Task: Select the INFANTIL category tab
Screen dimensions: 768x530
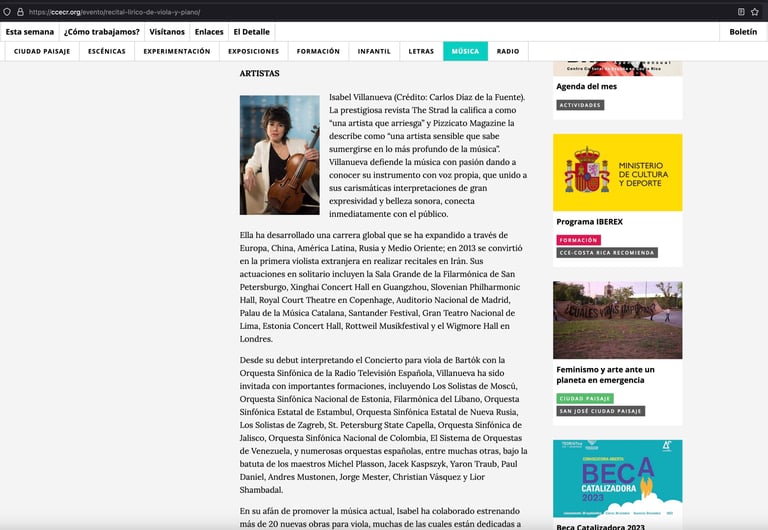Action: 374,51
